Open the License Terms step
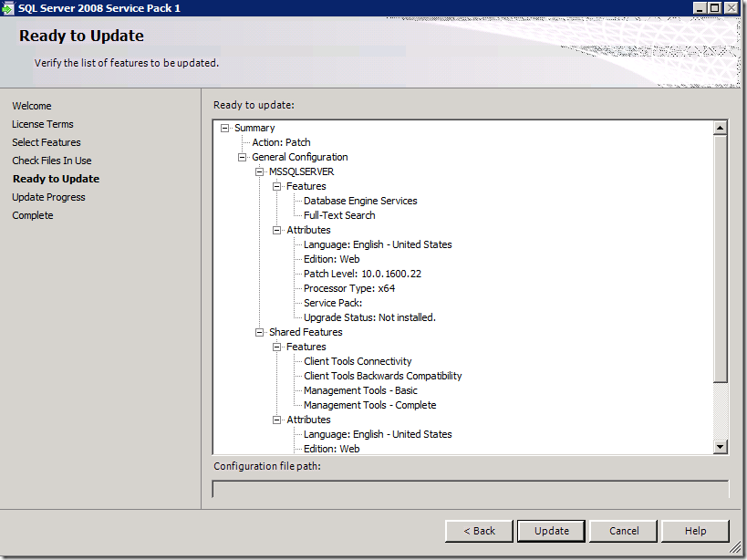The height and width of the screenshot is (560, 747). [x=43, y=124]
